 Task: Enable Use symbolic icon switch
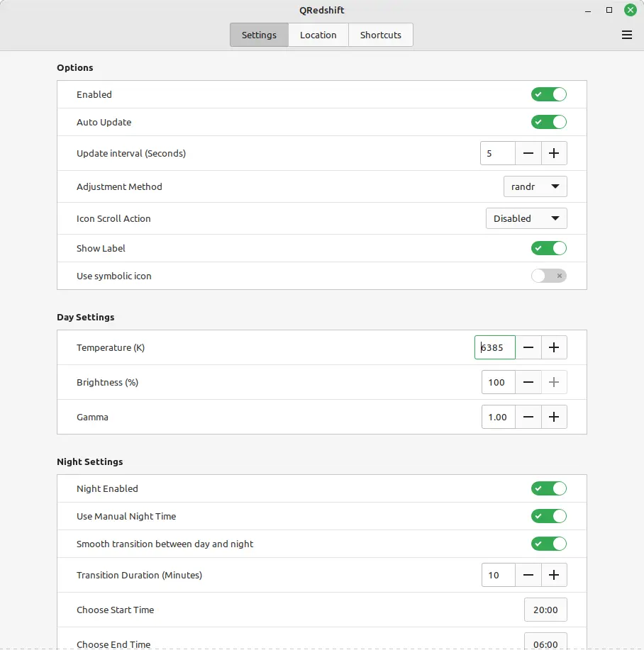coord(548,276)
